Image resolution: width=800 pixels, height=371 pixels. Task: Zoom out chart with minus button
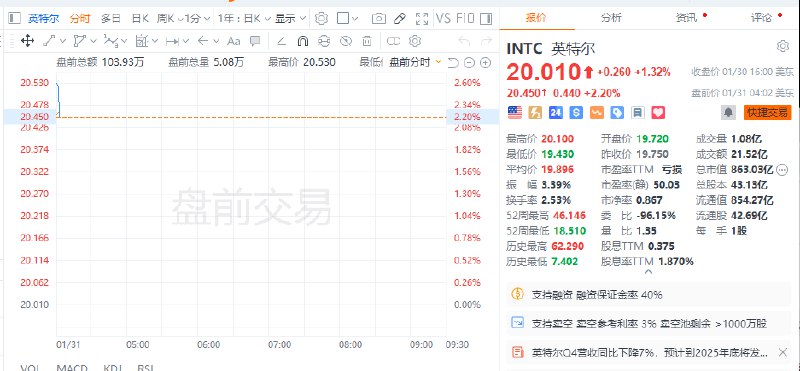tap(469, 62)
